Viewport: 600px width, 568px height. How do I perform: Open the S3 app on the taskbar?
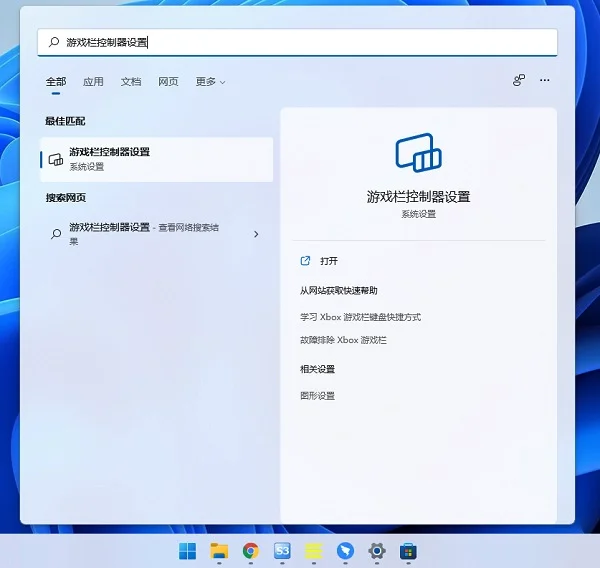click(282, 551)
